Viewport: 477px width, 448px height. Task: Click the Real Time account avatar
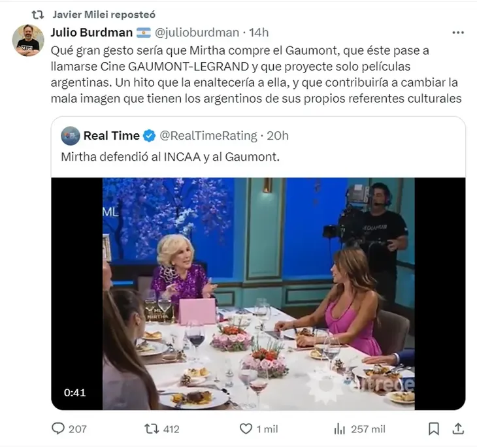(x=70, y=136)
